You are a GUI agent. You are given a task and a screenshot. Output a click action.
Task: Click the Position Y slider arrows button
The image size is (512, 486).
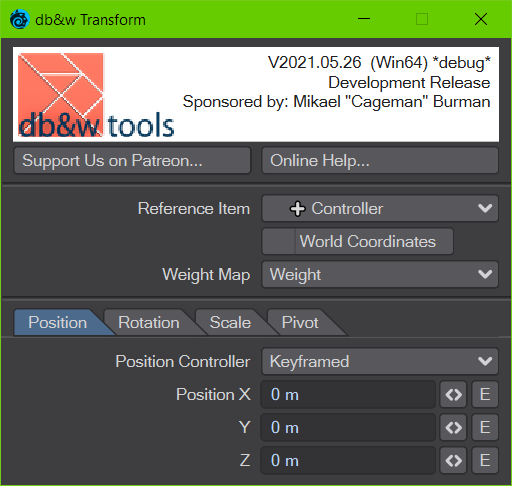point(453,428)
